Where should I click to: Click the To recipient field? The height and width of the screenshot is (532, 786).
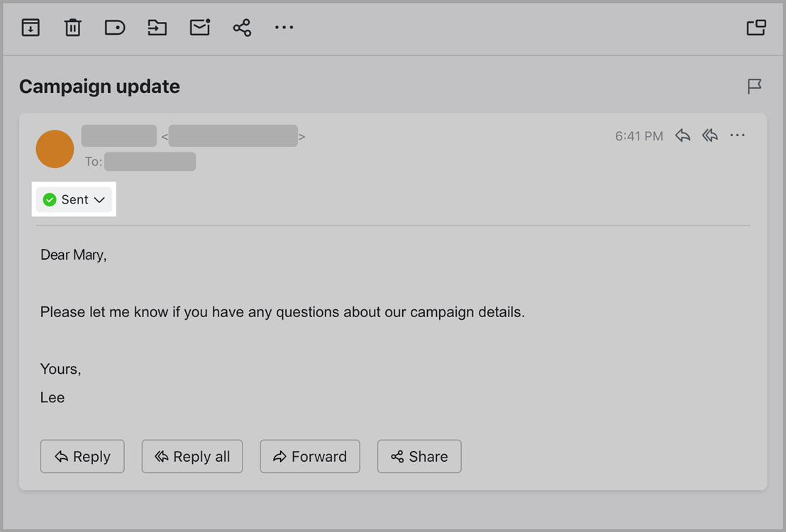[149, 161]
